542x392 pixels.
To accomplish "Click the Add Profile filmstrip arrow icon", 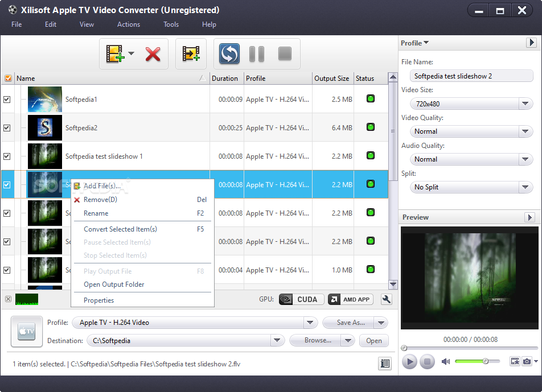I will 191,53.
